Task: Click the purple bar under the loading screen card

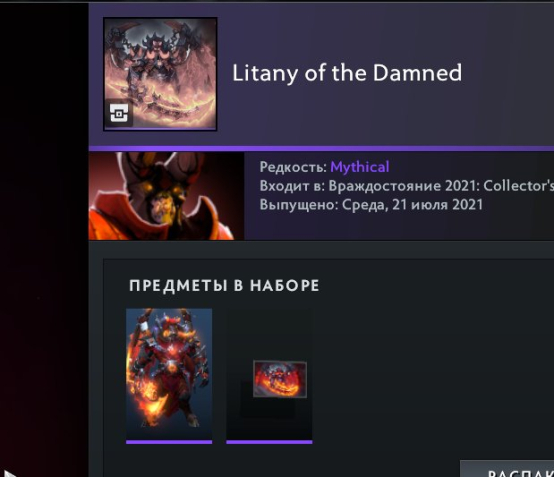Action: pos(269,442)
